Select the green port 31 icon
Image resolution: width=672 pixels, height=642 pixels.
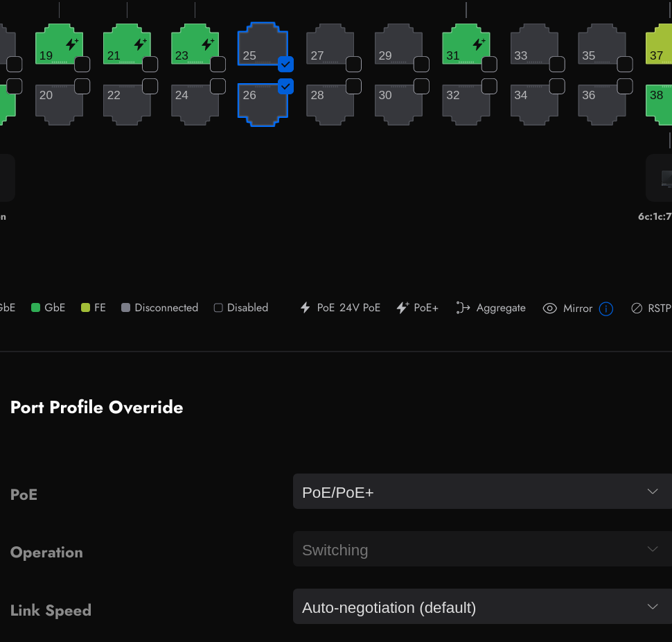coord(466,45)
